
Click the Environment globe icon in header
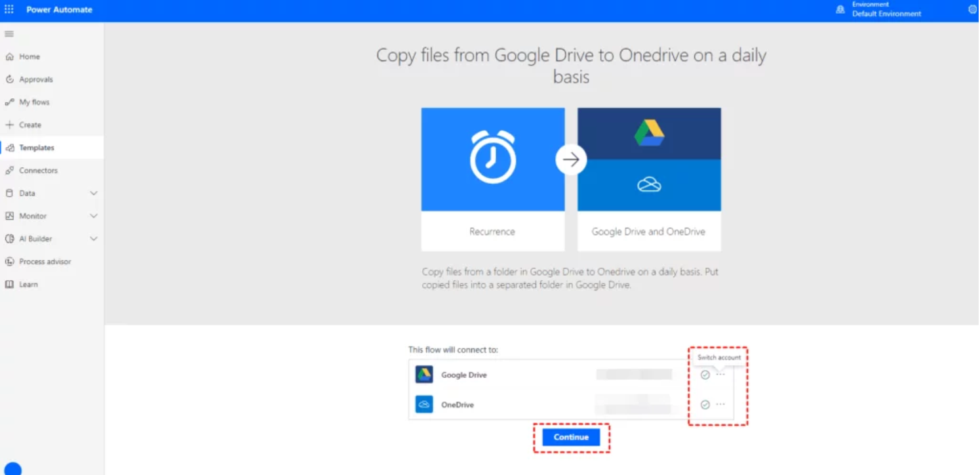pyautogui.click(x=840, y=9)
